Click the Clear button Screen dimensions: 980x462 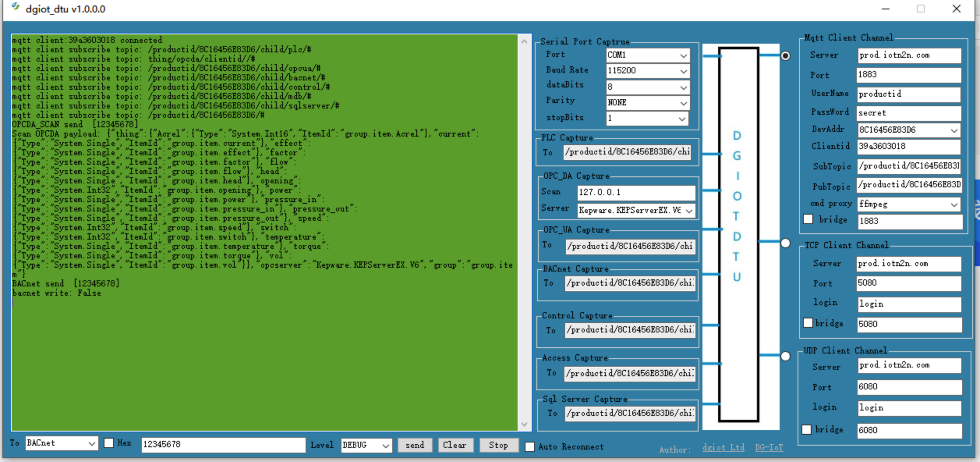click(x=455, y=445)
